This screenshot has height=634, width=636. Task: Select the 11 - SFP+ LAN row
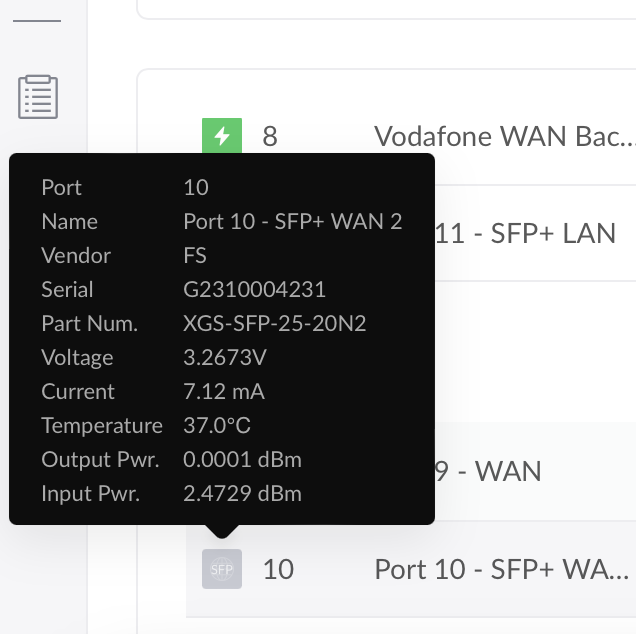tap(525, 233)
